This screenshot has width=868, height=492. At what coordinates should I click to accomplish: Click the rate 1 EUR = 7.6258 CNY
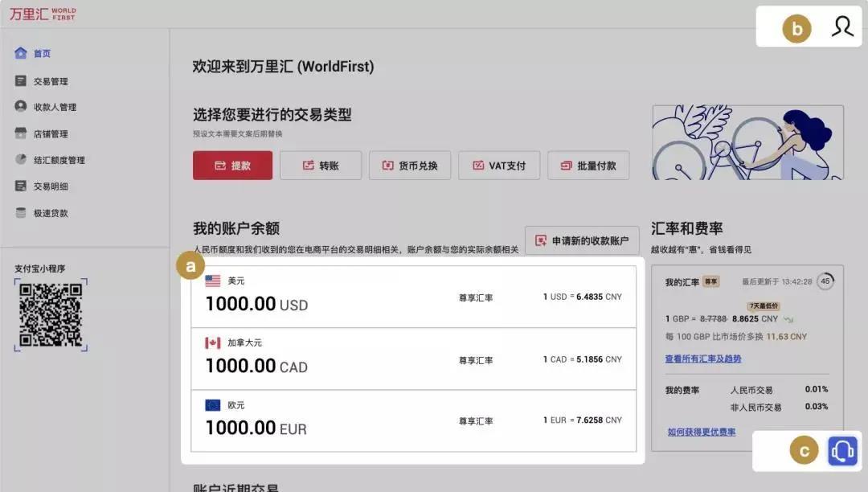[583, 420]
